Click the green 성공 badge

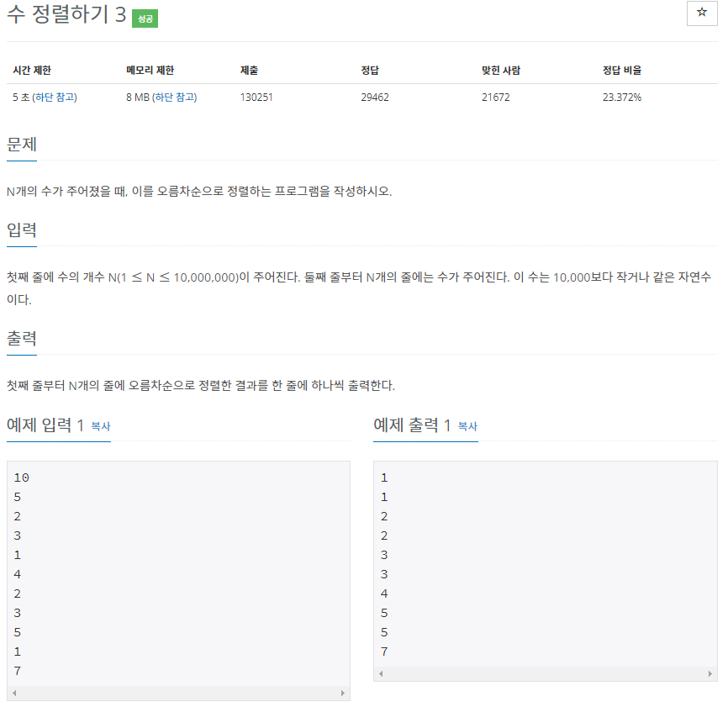(145, 18)
